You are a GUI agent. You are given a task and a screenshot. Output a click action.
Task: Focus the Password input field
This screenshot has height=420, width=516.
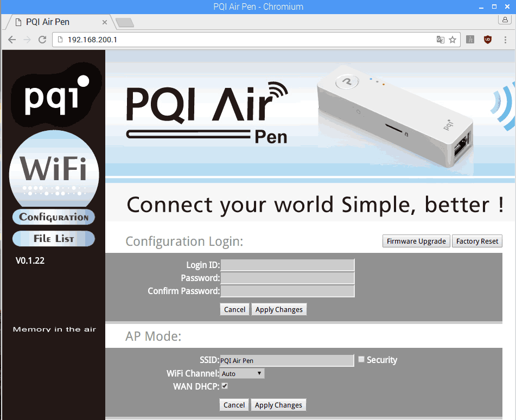pyautogui.click(x=287, y=278)
